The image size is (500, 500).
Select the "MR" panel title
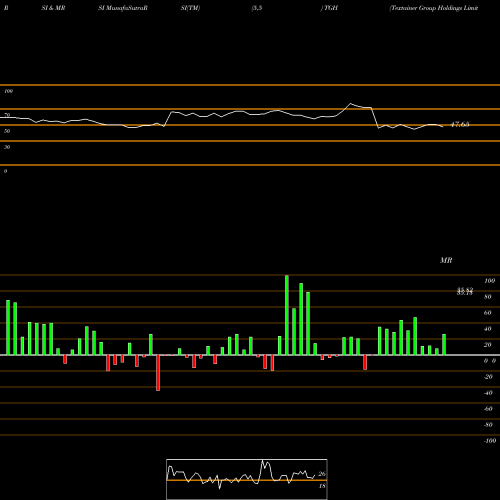[446, 260]
